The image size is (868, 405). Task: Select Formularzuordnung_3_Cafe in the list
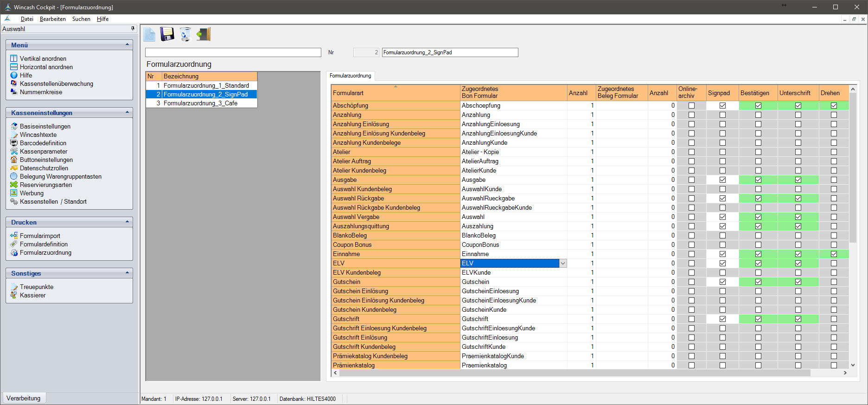coord(200,103)
